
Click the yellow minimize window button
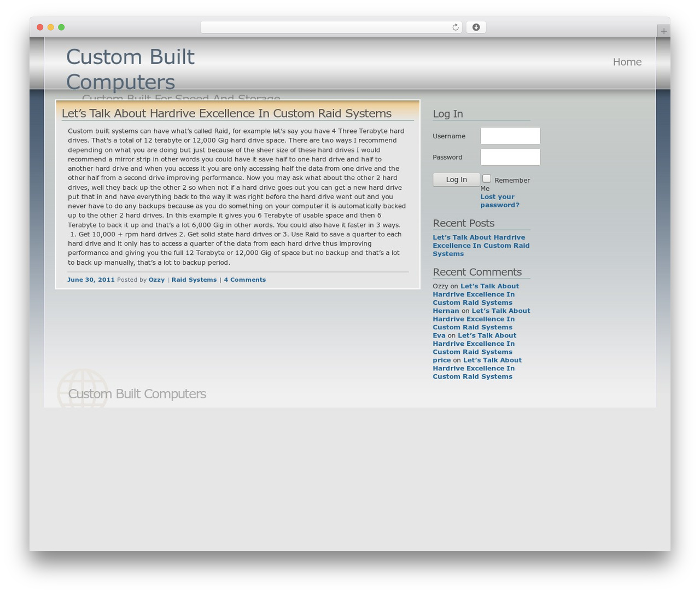51,27
